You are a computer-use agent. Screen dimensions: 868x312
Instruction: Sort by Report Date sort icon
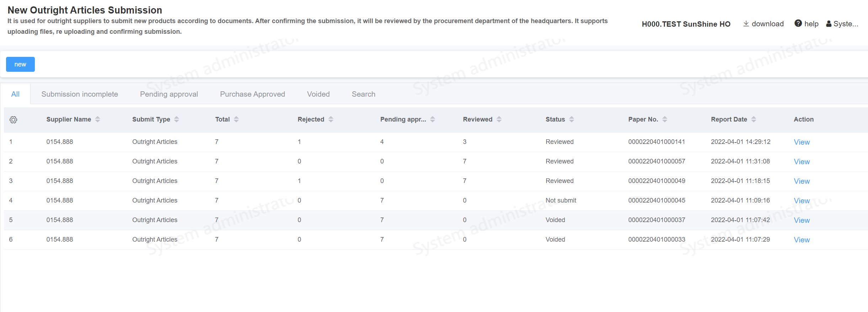[x=753, y=119]
